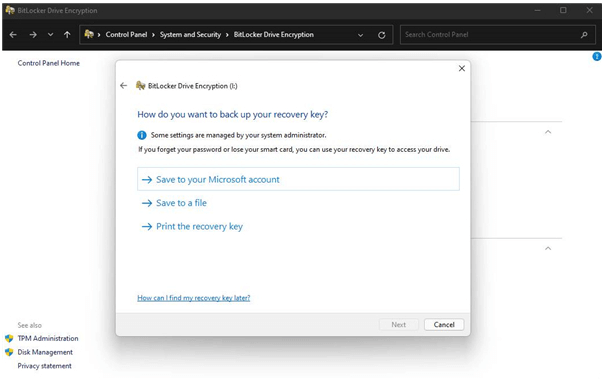
Task: Select BitLocker Drive Encryption breadcrumb
Action: [x=273, y=35]
